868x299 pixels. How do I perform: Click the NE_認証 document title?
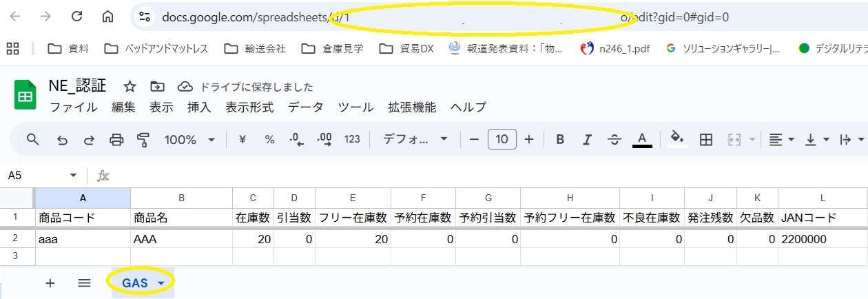[77, 86]
